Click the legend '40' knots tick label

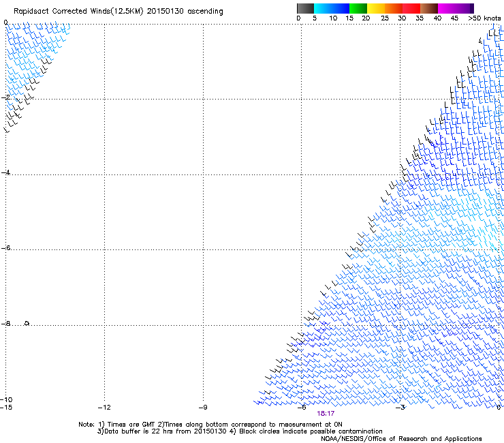point(437,18)
